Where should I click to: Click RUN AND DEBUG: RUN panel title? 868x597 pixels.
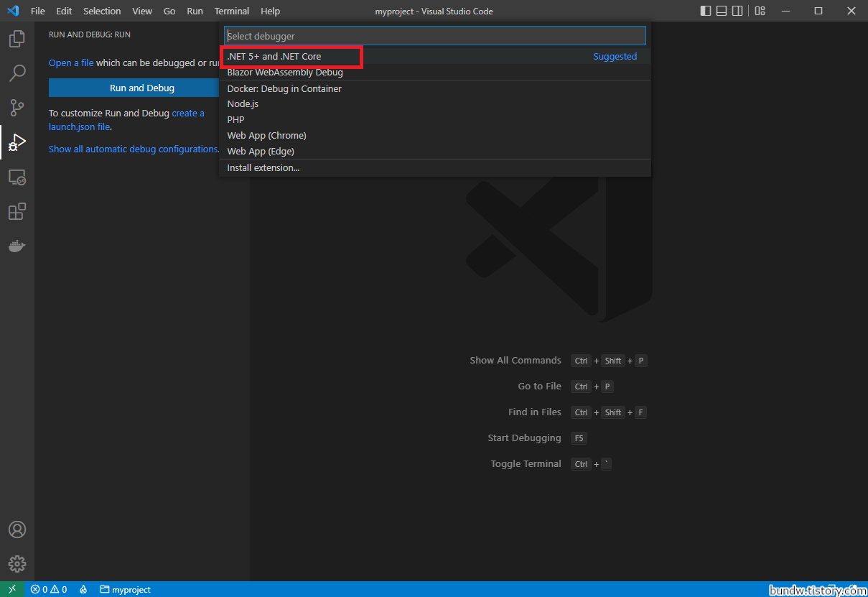pos(90,34)
